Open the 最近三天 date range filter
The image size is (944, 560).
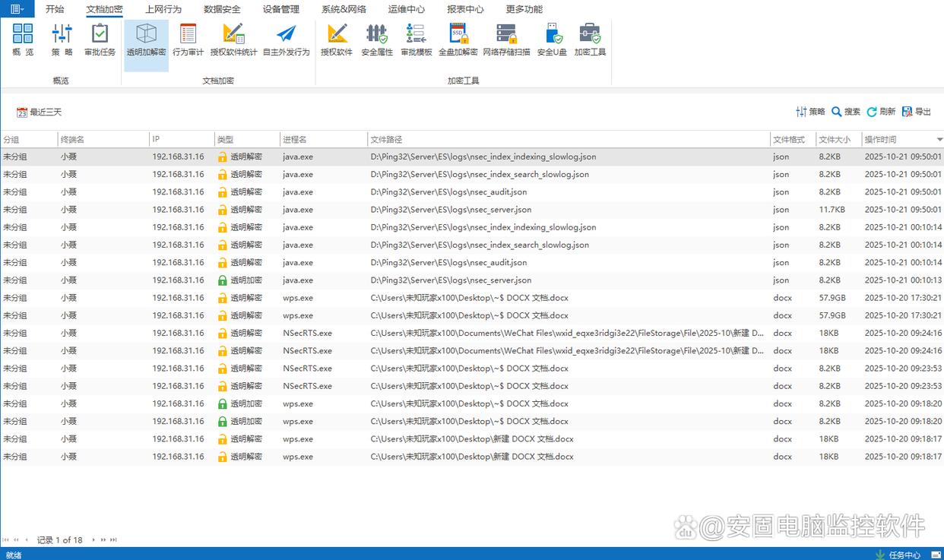tap(40, 112)
